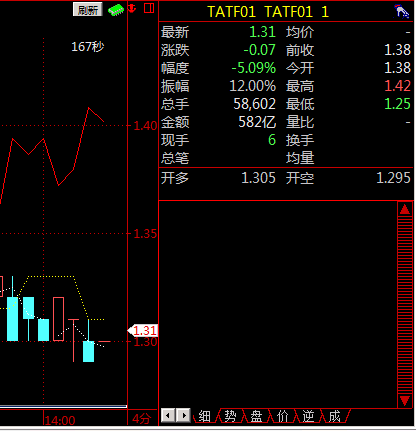Image resolution: width=416 pixels, height=431 pixels.
Task: Click the 刷新 refresh button
Action: point(88,10)
